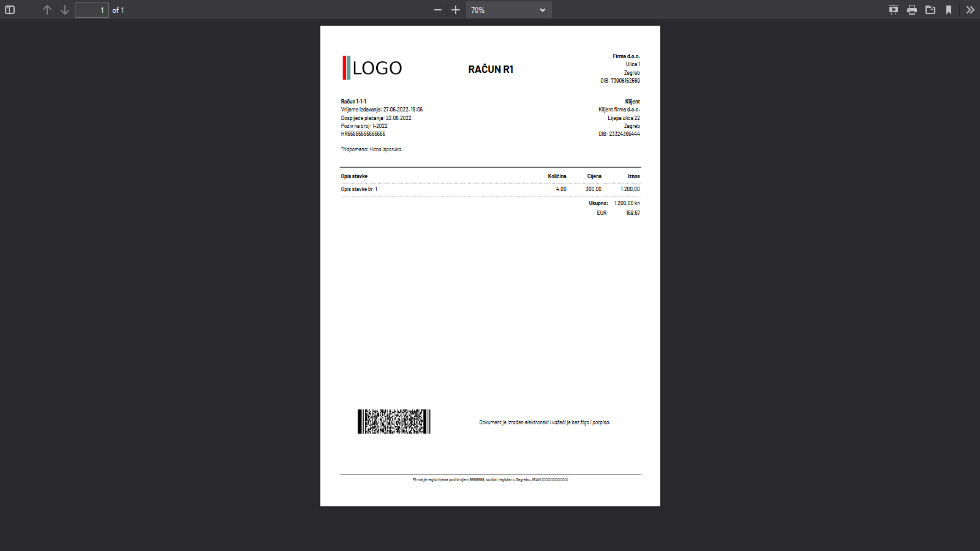Click the LOGO image on the invoice
This screenshot has width=980, height=551.
tap(372, 68)
